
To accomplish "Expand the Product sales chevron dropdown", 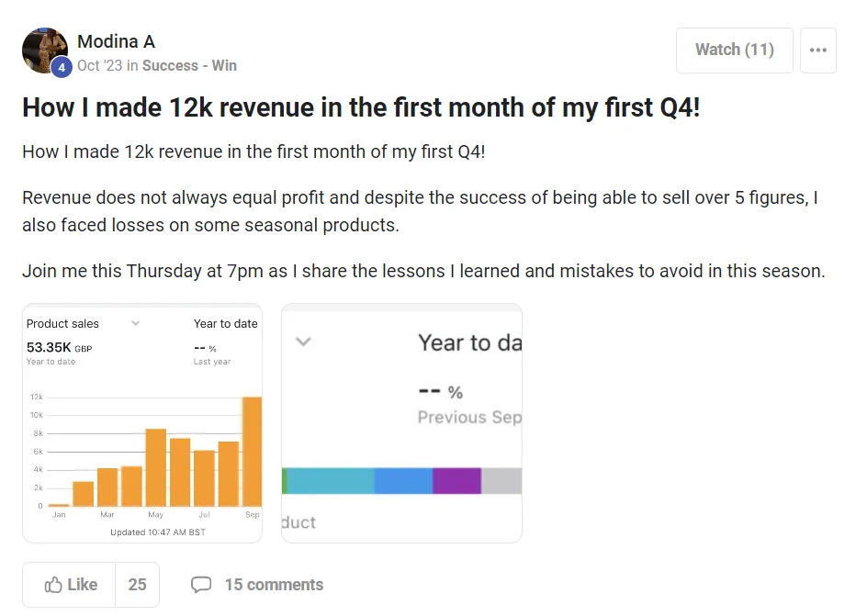I will 136,323.
